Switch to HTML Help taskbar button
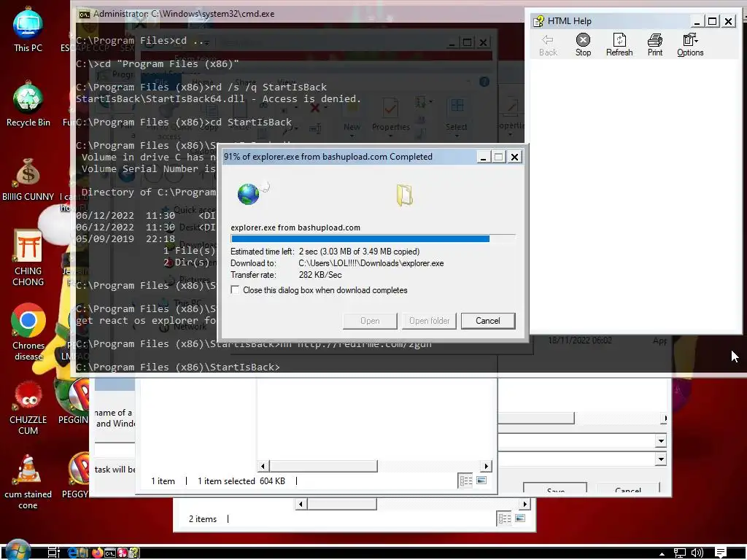Screen dimensions: 747x560 tap(135, 553)
